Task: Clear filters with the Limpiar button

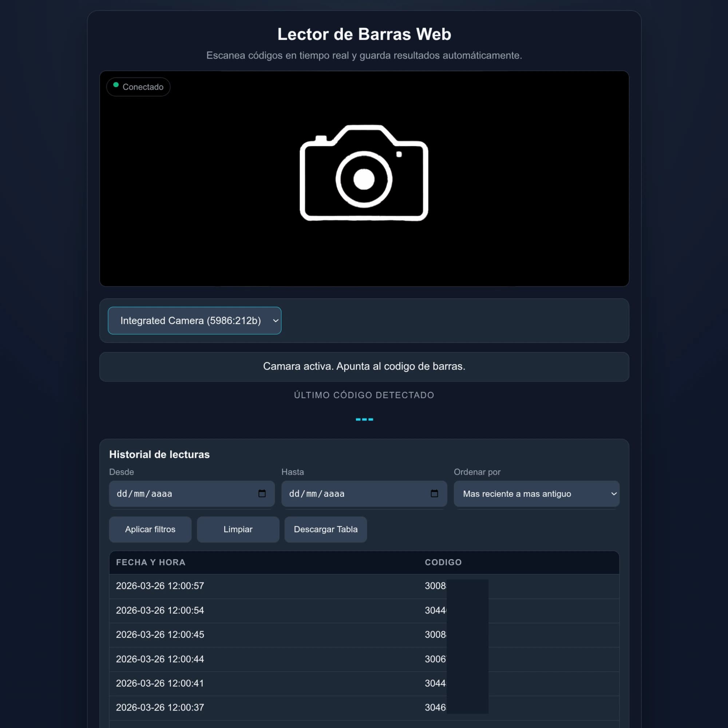Action: click(238, 529)
